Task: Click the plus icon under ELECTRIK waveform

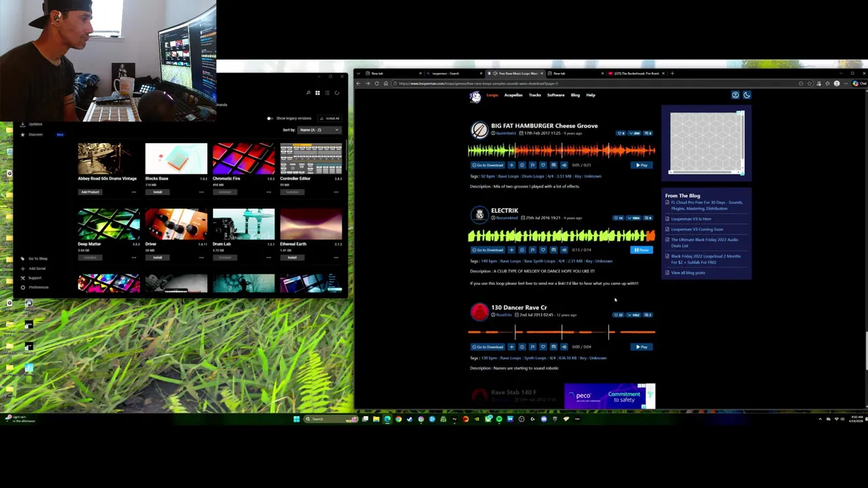Action: tap(511, 249)
